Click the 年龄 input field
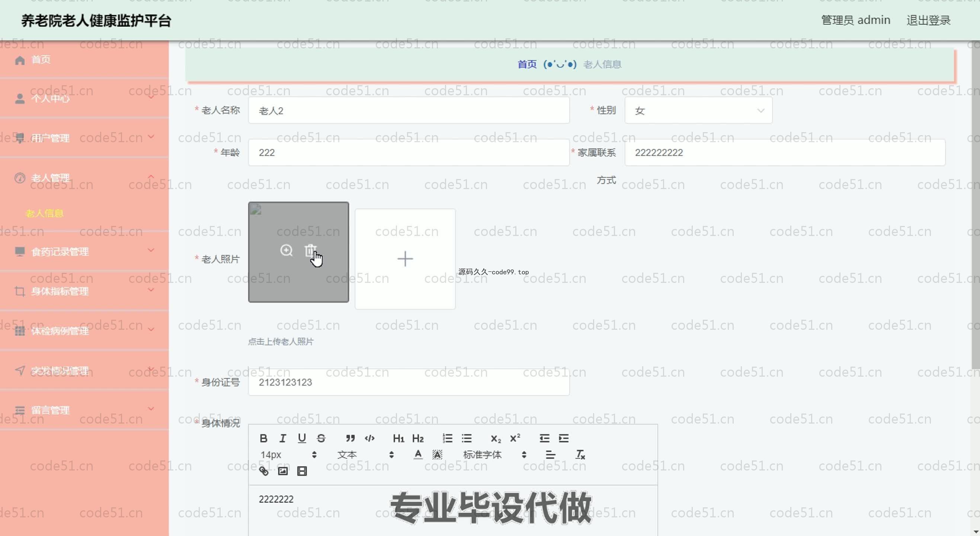The image size is (980, 536). (x=409, y=152)
